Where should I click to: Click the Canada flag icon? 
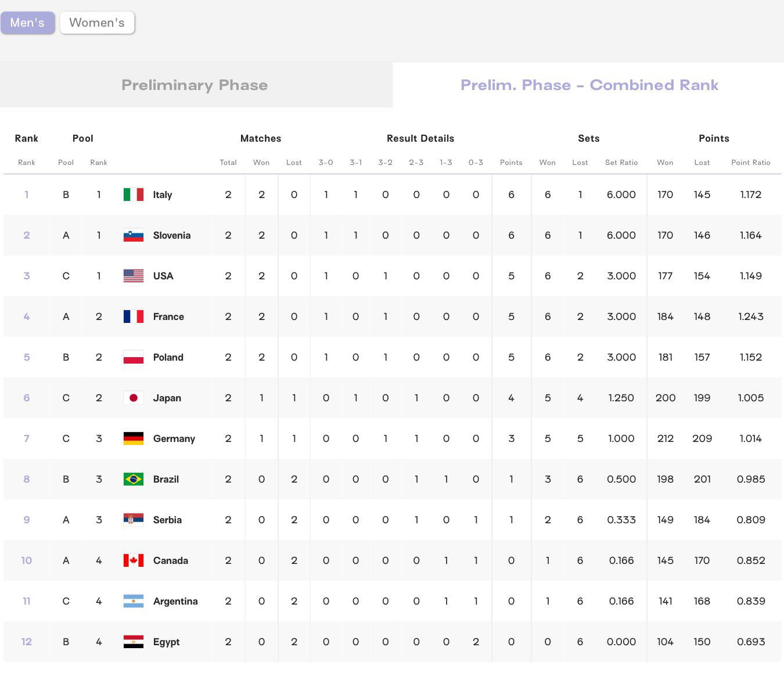(x=134, y=560)
